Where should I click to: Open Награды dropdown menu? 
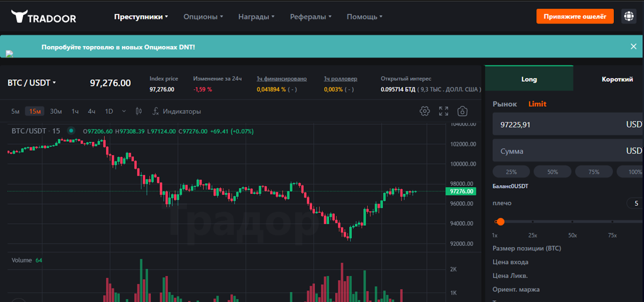pos(256,17)
